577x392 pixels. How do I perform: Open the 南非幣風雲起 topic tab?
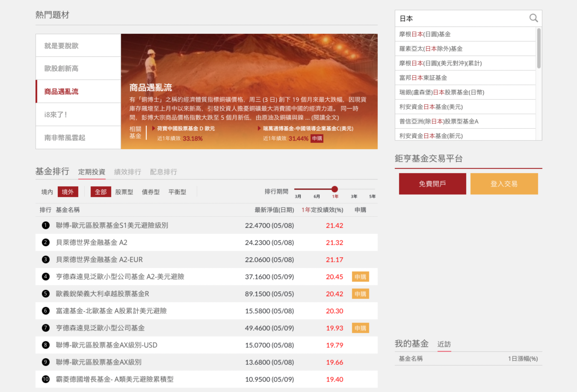point(78,138)
